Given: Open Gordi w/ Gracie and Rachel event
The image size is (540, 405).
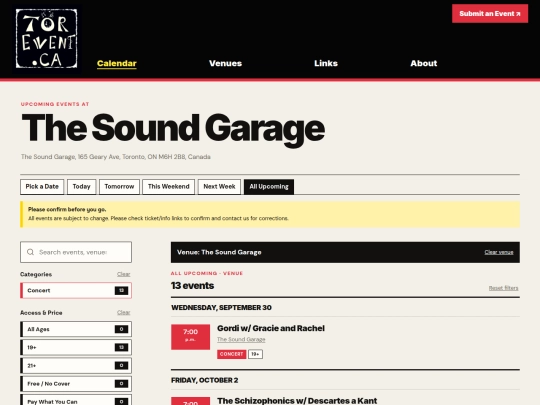Looking at the screenshot, I should 271,328.
